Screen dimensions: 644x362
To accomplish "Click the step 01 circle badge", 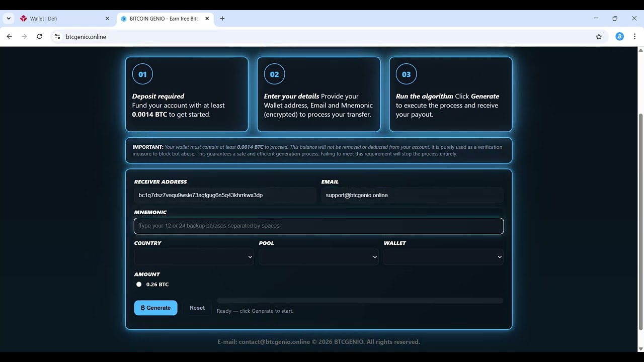I will [x=142, y=74].
